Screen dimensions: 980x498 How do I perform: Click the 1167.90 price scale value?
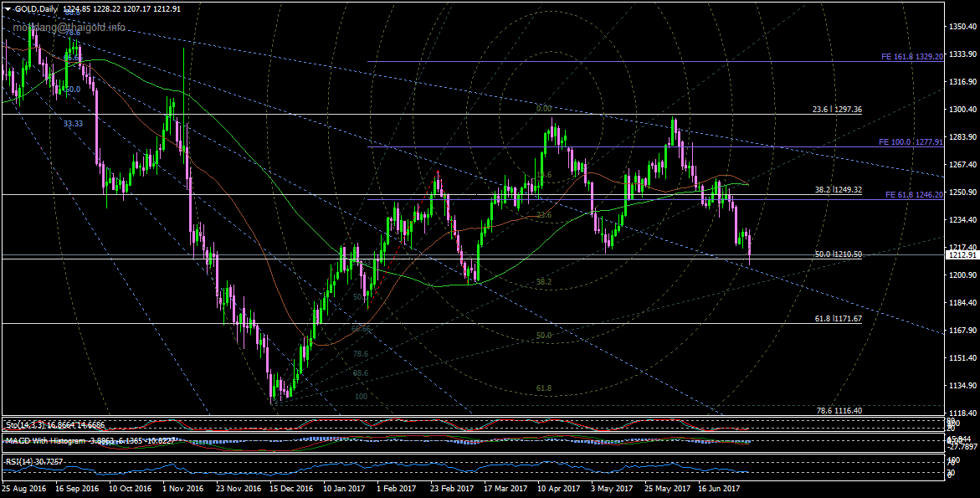pos(962,330)
